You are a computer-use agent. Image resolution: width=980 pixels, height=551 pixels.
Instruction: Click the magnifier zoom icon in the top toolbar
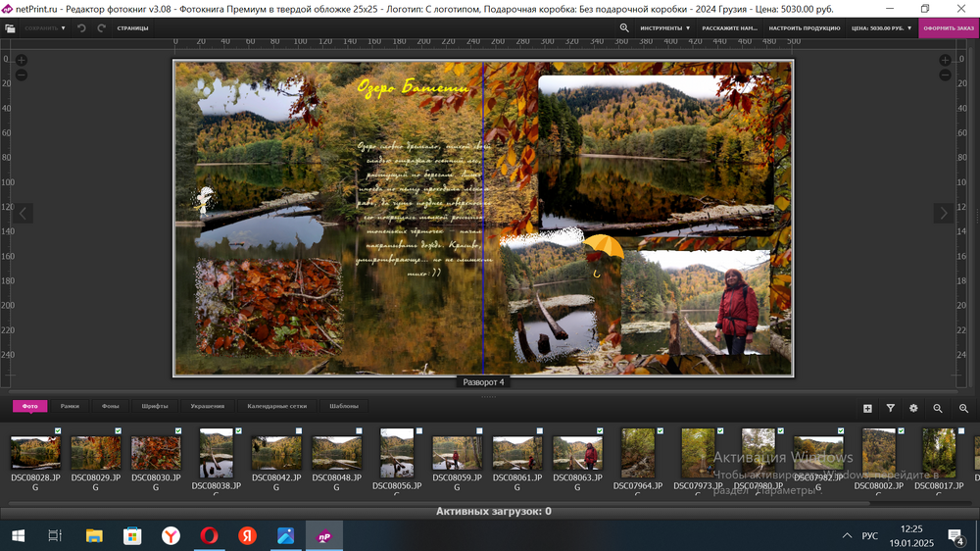623,28
